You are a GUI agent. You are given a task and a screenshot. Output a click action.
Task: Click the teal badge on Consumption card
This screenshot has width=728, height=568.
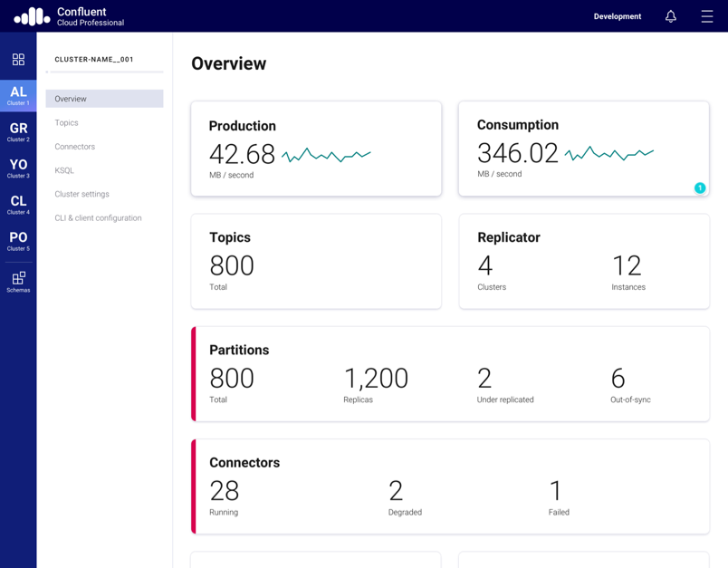pyautogui.click(x=700, y=188)
